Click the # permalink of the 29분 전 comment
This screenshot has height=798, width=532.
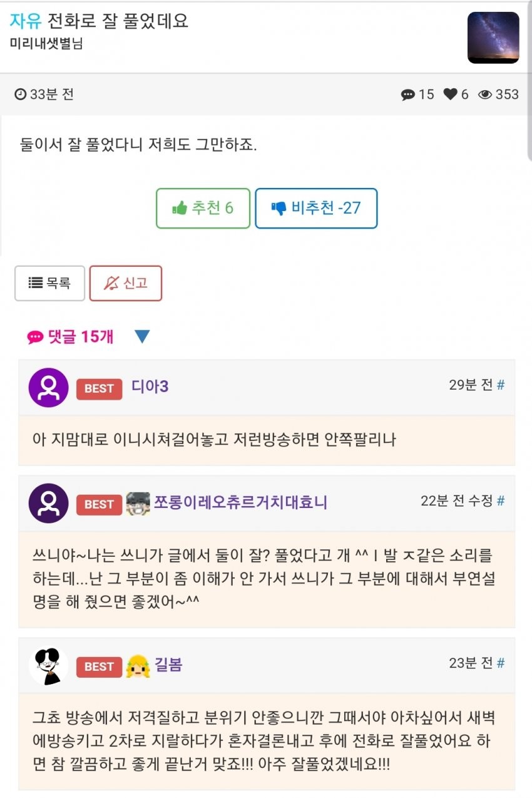pos(501,385)
